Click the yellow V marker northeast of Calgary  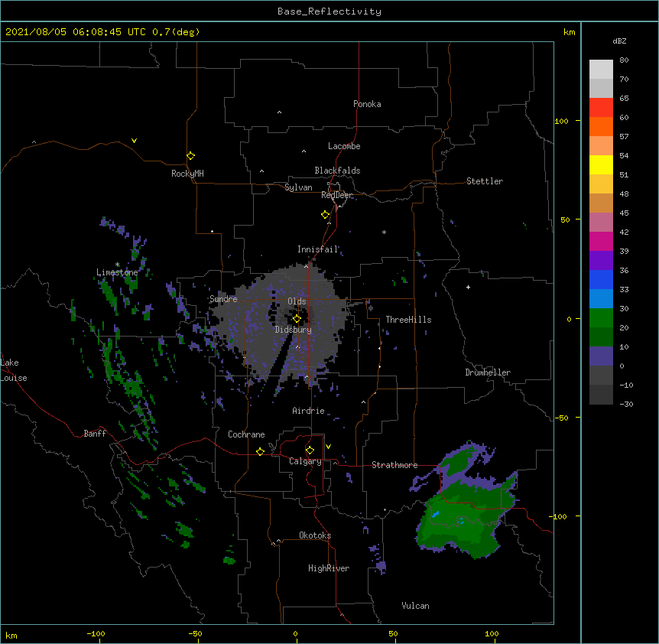coord(328,447)
